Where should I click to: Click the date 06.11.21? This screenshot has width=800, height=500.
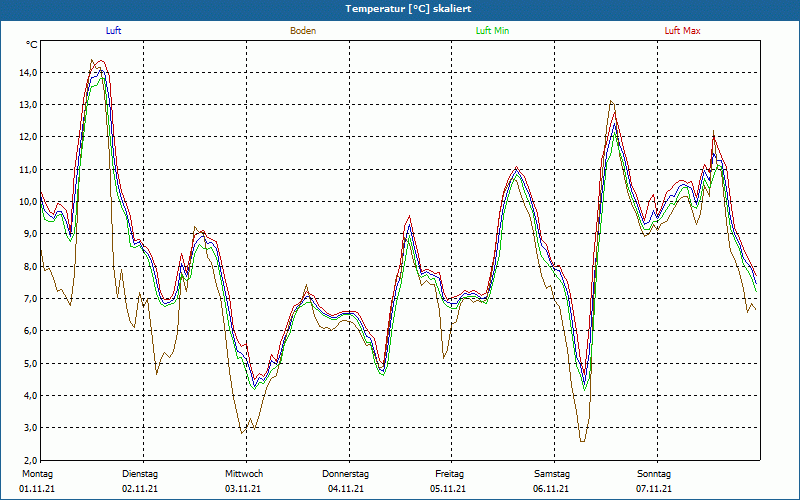551,489
